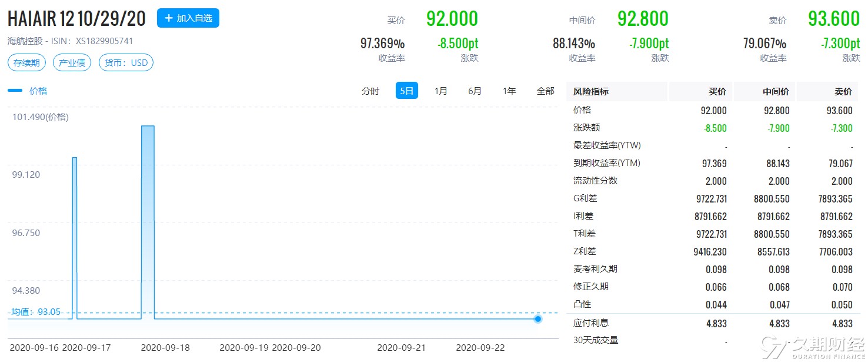Click the 应付利息 row label
868x362 pixels.
tap(591, 323)
